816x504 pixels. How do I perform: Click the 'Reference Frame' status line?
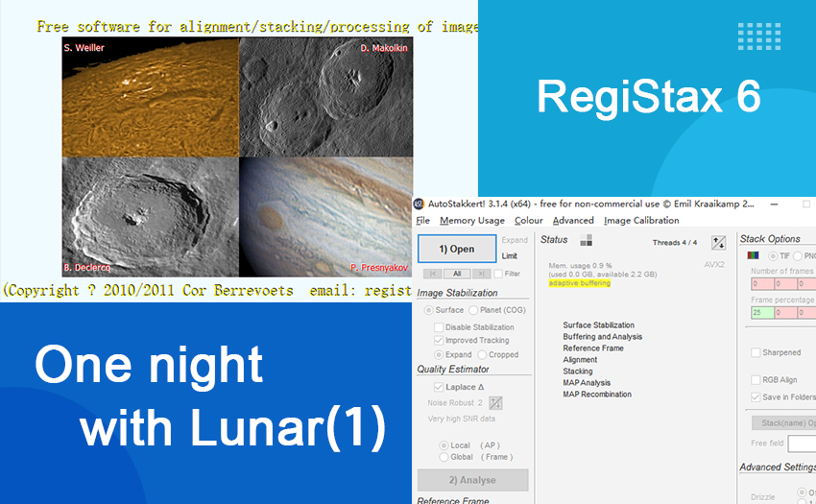(593, 348)
